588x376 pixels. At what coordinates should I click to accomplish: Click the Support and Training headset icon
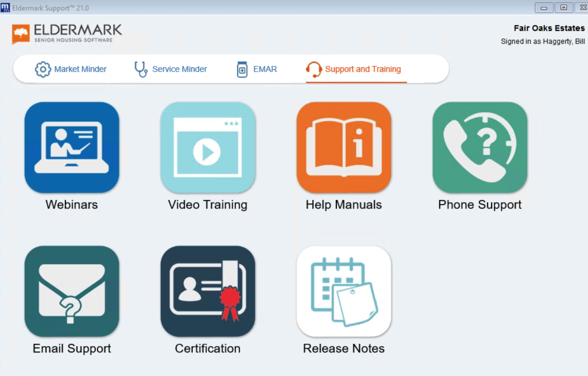[314, 70]
